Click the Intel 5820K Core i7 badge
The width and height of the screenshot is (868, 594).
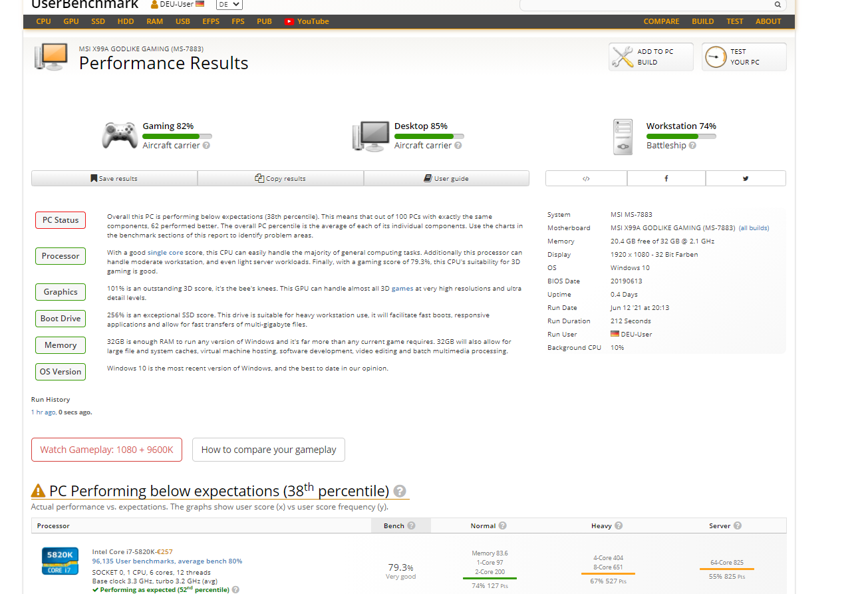click(61, 561)
